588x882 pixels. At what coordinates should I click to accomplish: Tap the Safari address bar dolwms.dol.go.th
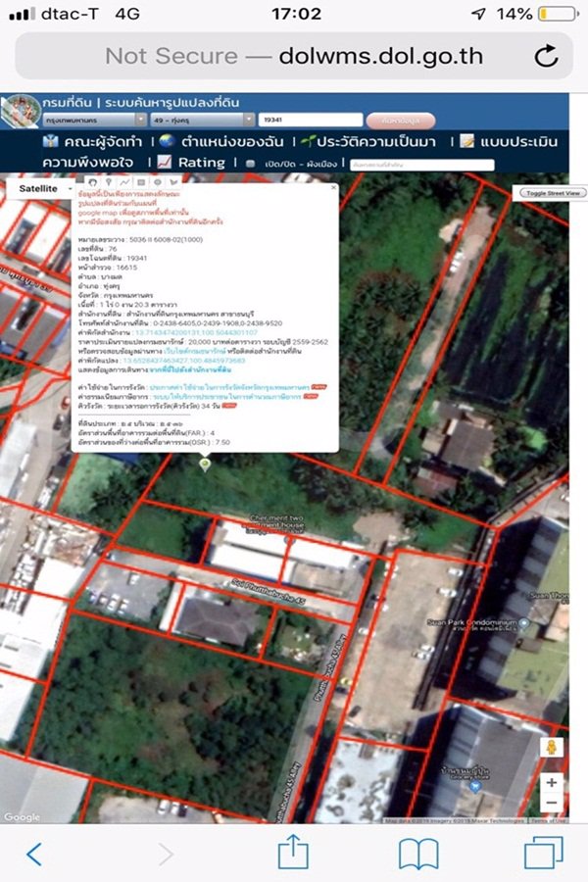tap(294, 56)
